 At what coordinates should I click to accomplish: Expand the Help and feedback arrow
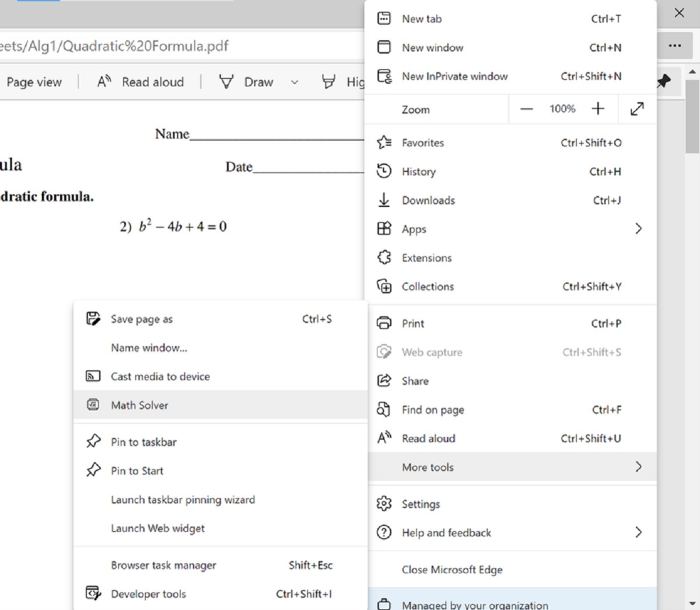(638, 532)
